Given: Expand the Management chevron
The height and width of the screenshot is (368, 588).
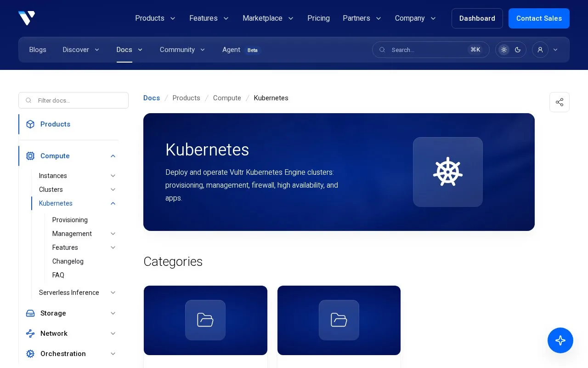Looking at the screenshot, I should (x=113, y=234).
